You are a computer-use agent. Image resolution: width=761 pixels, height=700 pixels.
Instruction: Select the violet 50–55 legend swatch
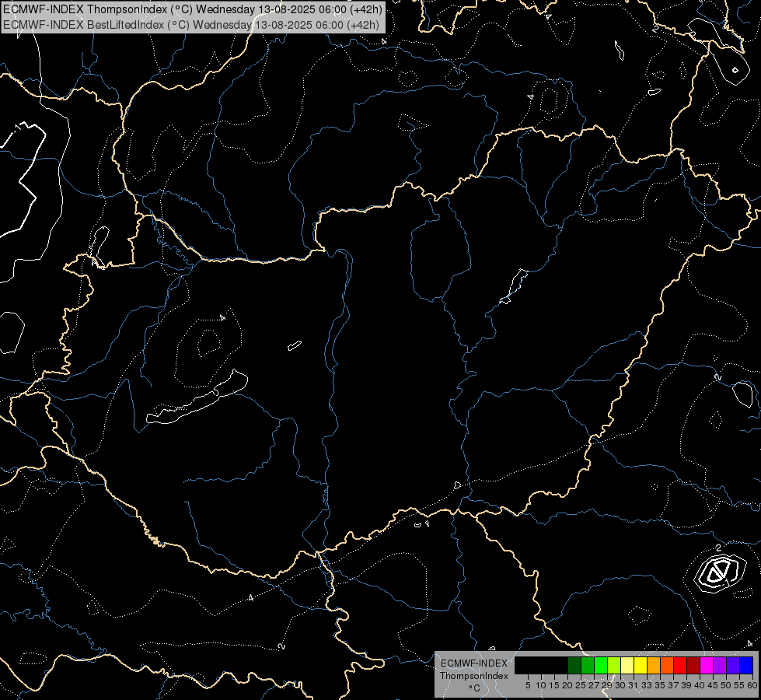point(733,666)
